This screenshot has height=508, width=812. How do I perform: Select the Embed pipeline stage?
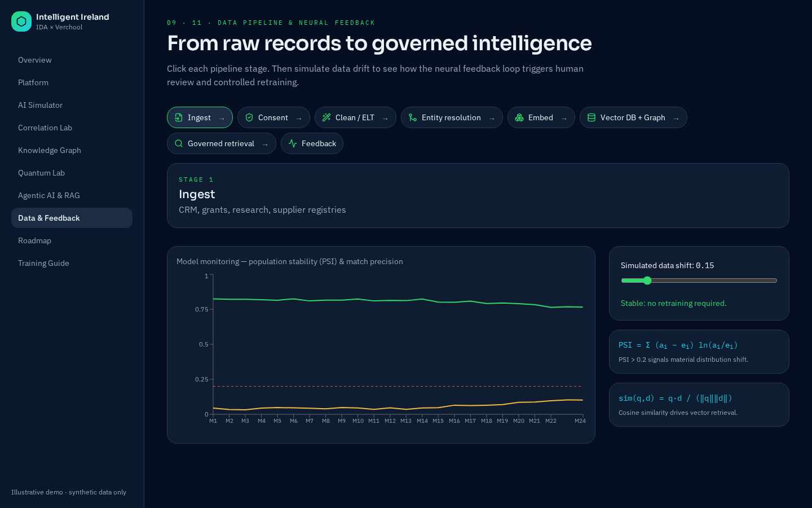[x=541, y=117]
